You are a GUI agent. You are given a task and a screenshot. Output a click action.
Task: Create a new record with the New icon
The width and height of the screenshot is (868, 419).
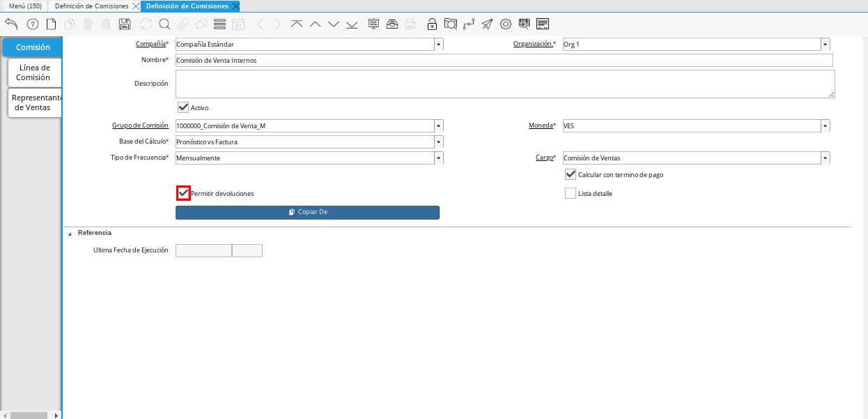tap(50, 24)
